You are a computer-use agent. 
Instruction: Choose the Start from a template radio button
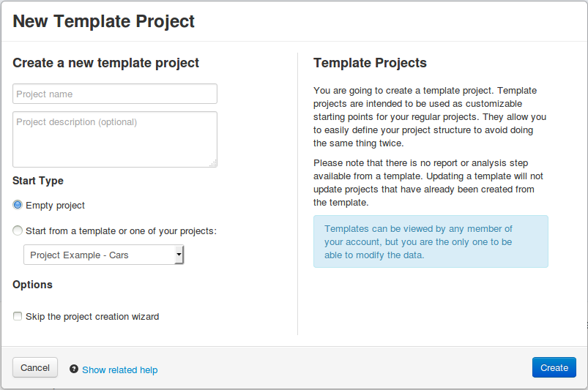point(18,230)
